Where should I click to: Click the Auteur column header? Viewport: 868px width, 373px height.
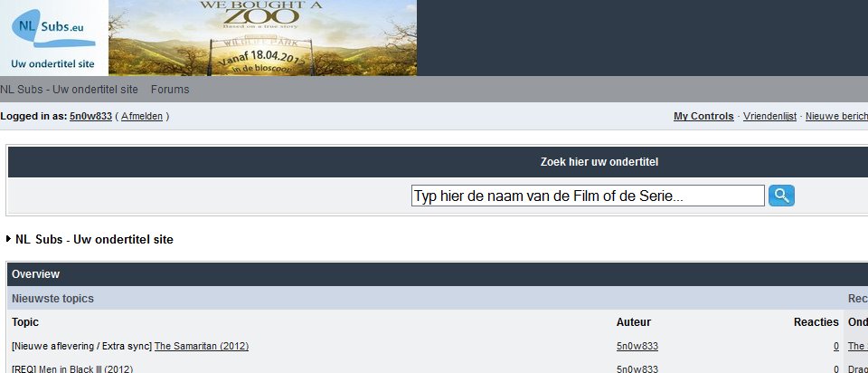(633, 321)
